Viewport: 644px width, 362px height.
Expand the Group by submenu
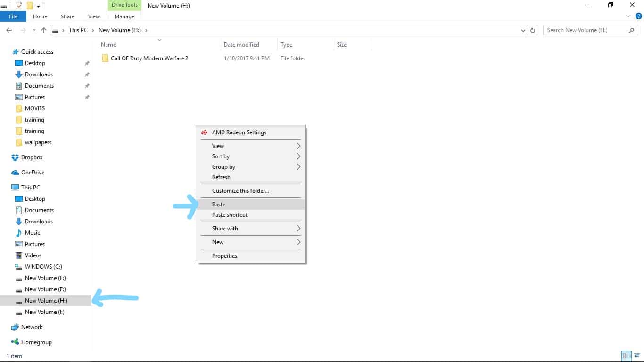click(251, 167)
